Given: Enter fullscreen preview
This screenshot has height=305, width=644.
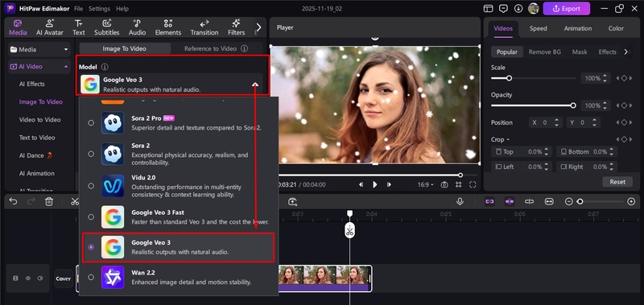Looking at the screenshot, I should coord(473,185).
